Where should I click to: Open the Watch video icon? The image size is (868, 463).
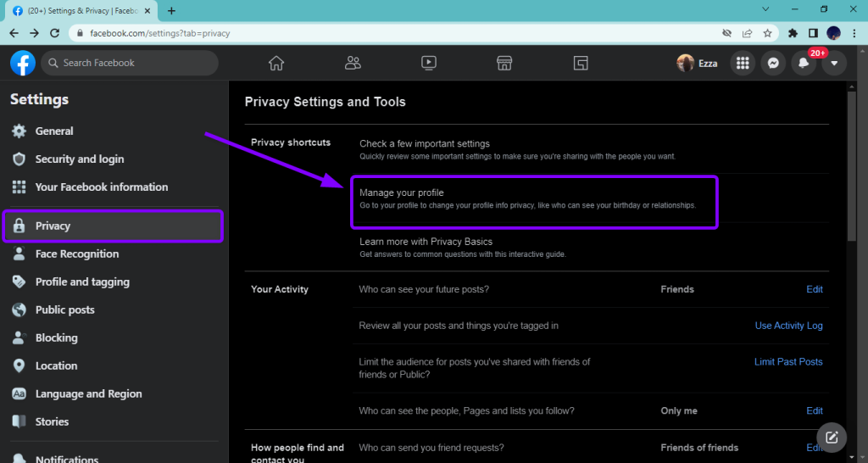tap(428, 63)
